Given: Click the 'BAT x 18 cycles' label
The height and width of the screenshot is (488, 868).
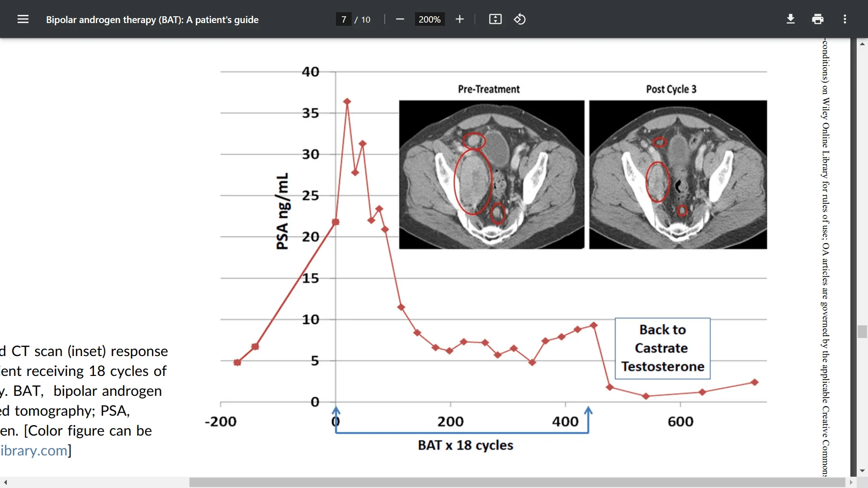Looking at the screenshot, I should point(466,445).
